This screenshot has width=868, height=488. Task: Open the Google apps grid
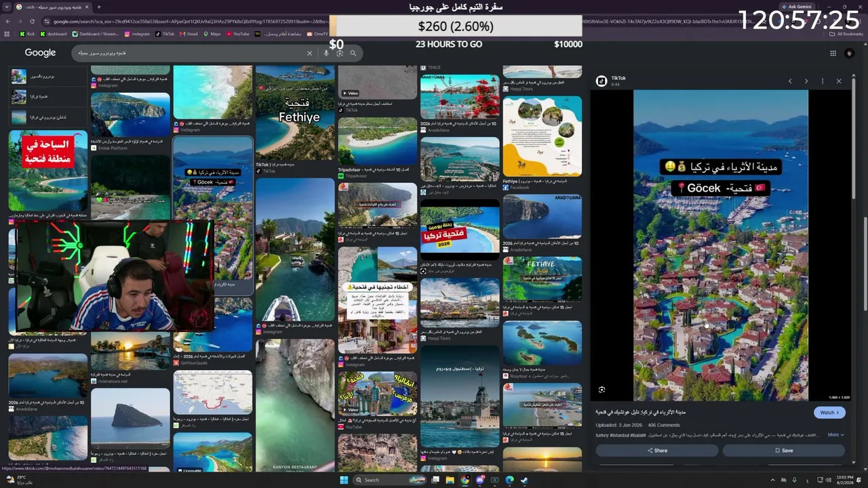point(833,53)
